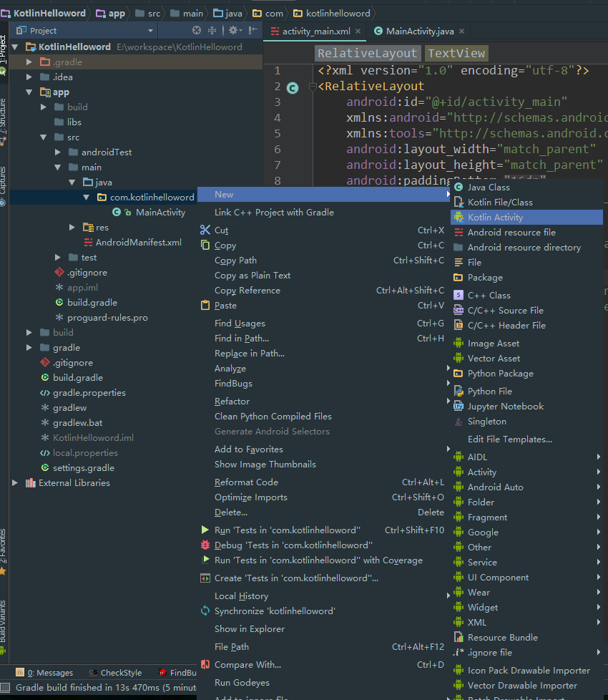
Task: Collapse the KotlinHelloword root node
Action: tap(15, 47)
